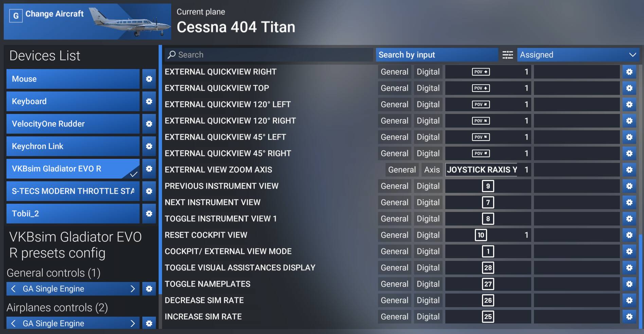The image size is (644, 334).
Task: Open General controls preset gear settings
Action: (x=149, y=289)
